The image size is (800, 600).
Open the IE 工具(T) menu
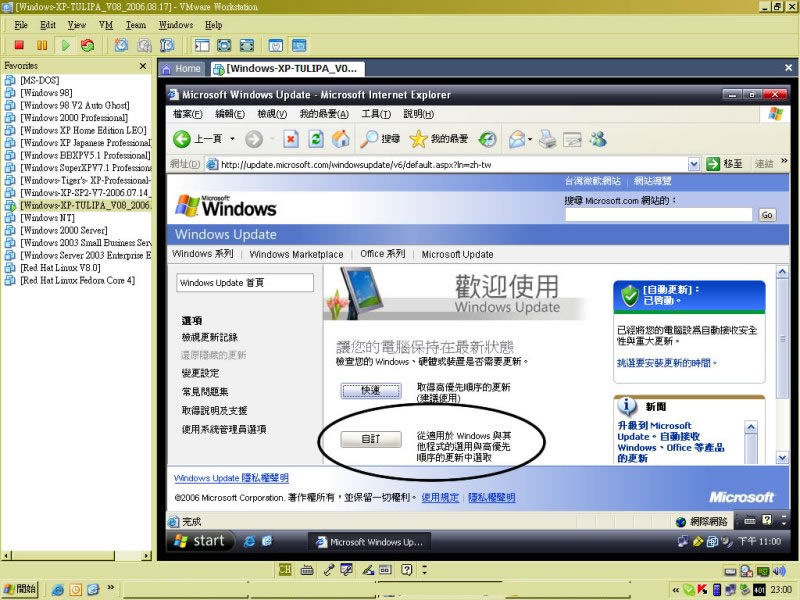pos(376,114)
